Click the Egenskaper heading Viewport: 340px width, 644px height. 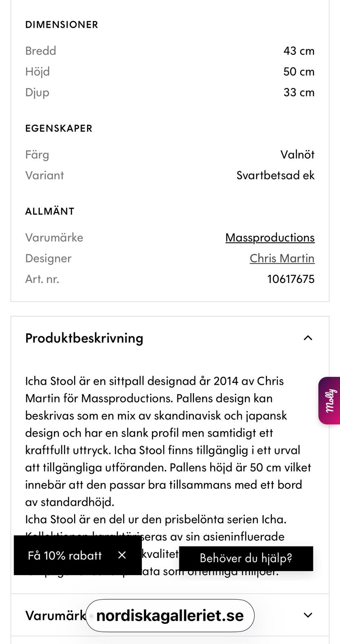pos(59,128)
